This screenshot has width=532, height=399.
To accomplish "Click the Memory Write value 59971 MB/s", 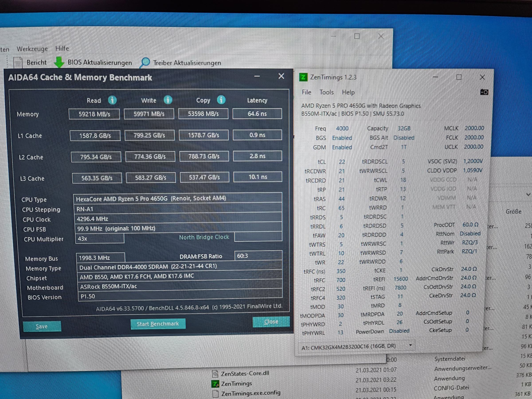I will click(149, 114).
